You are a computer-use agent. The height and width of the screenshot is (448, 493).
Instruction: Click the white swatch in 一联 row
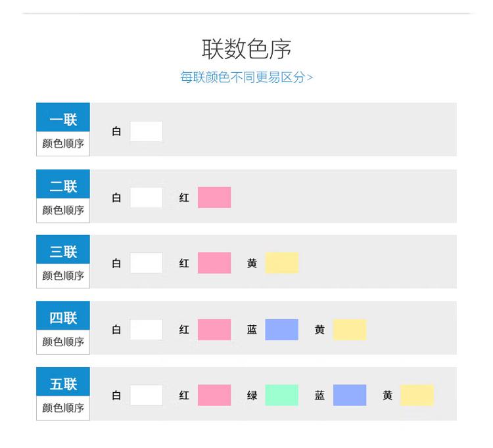pyautogui.click(x=147, y=131)
